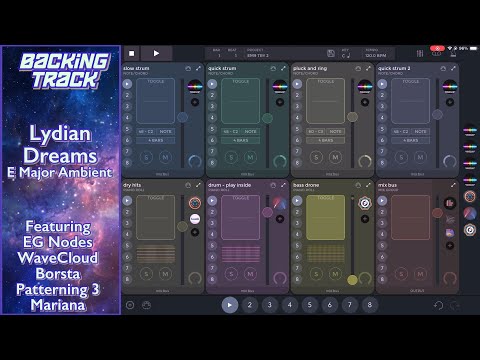
Task: Click the hand-shaped icon in quick strum header
Action: [273, 68]
